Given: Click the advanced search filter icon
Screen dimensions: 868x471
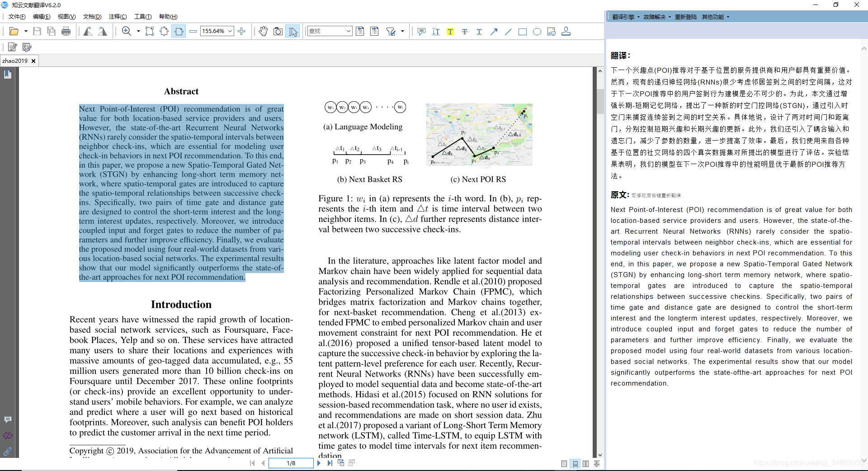Looking at the screenshot, I should (391, 31).
